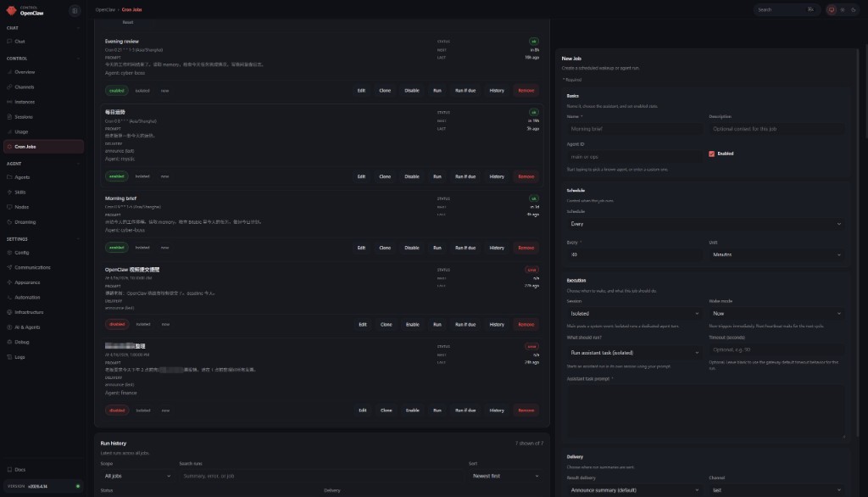
Task: Click the Cron Jobs sidebar icon
Action: coord(9,147)
